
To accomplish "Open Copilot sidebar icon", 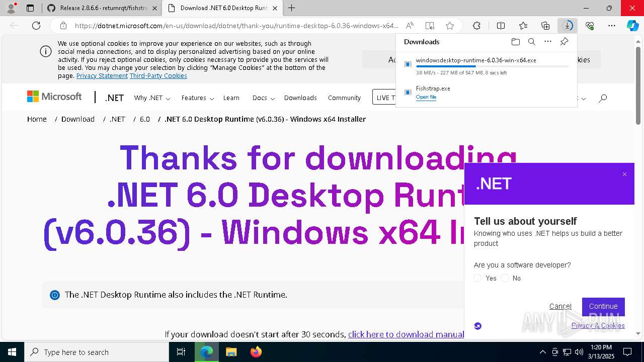I will tap(632, 26).
